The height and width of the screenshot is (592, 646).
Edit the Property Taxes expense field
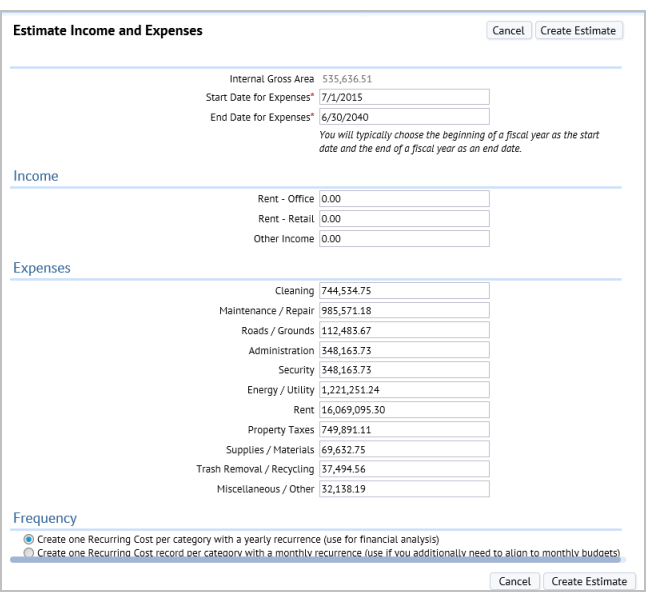403,429
